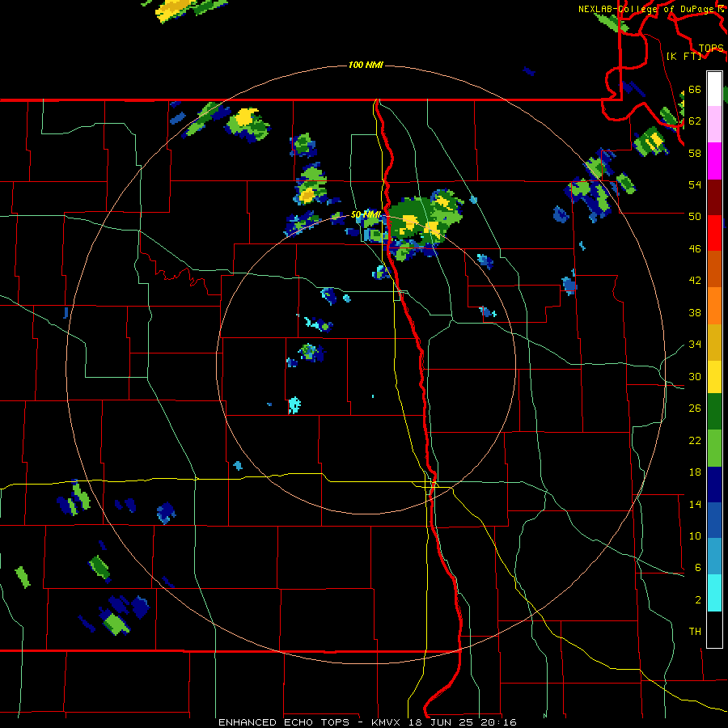
Task: Click the K FT unit label
Action: point(684,56)
